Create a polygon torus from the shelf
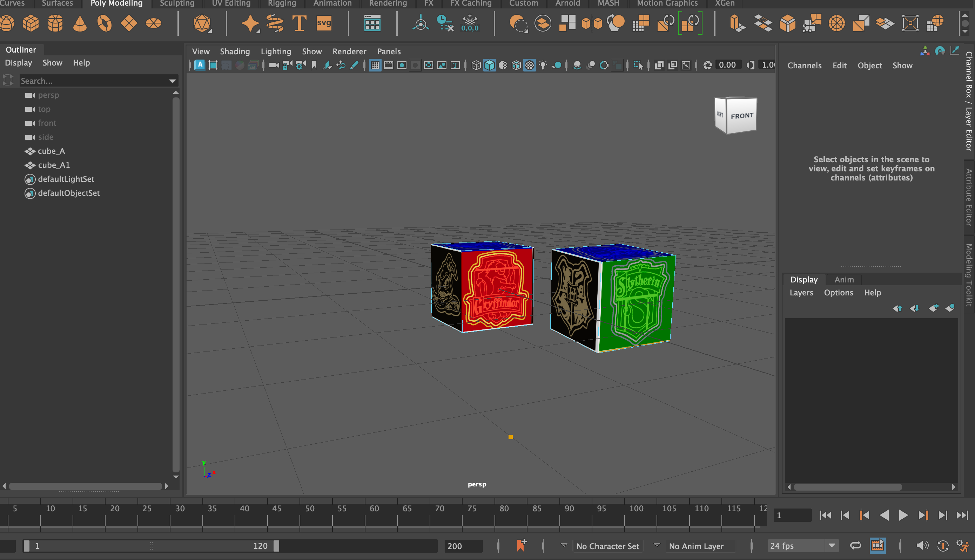The width and height of the screenshot is (975, 560). pos(104,23)
